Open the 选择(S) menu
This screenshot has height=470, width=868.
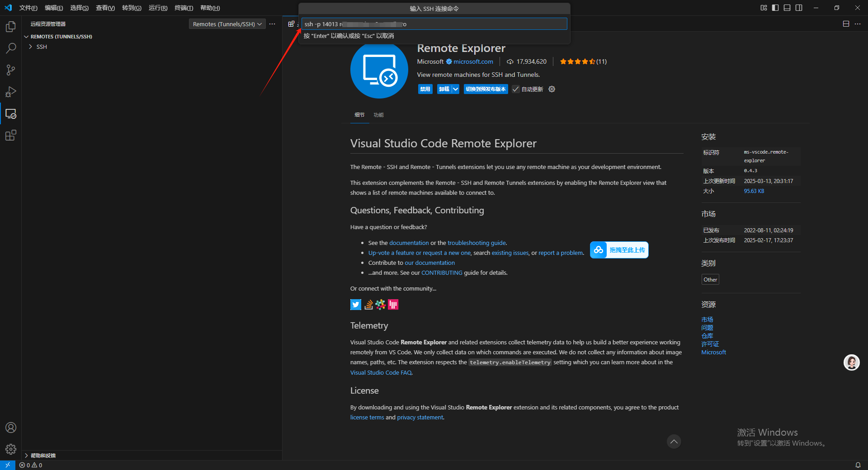pos(80,8)
